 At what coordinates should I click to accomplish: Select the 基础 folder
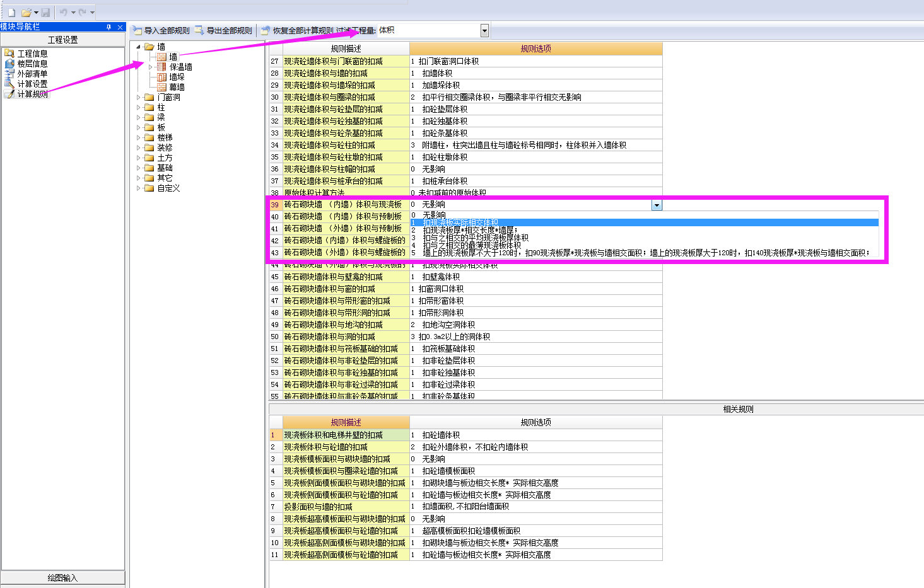pyautogui.click(x=165, y=168)
